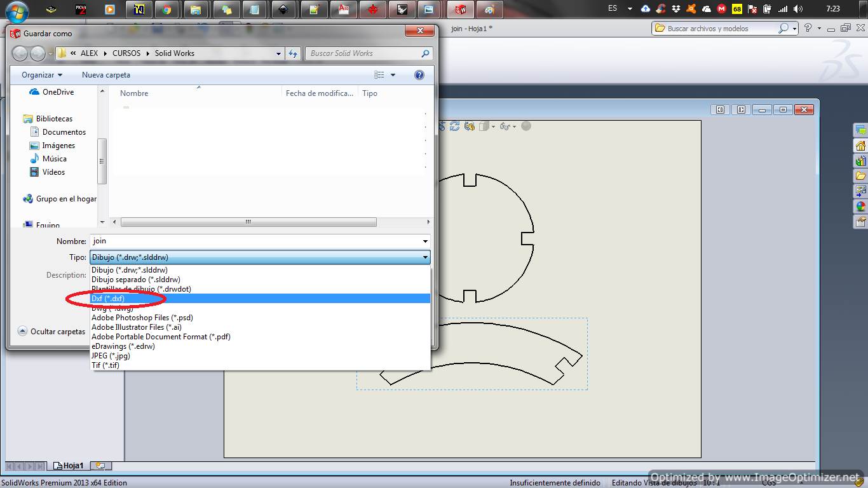Click the hide/show items glasses icon
The width and height of the screenshot is (868, 488).
(x=505, y=126)
